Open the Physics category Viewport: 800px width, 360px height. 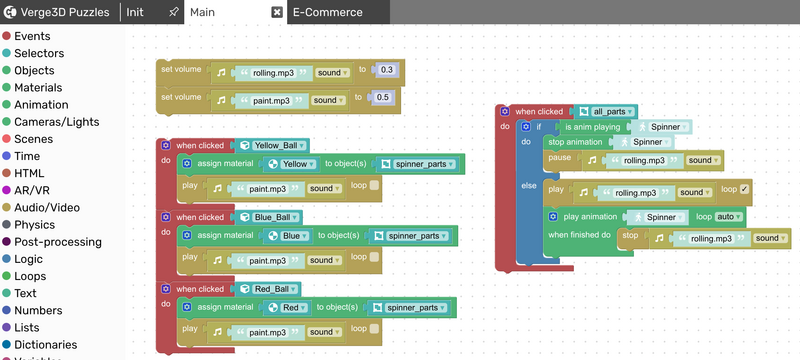[34, 225]
